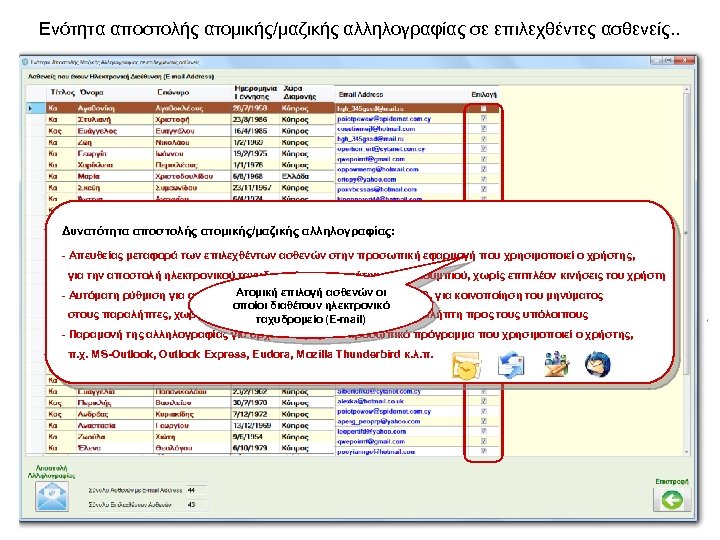Select the patient named Περικλής
Viewport: 720px width, 540px height.
pos(94,403)
